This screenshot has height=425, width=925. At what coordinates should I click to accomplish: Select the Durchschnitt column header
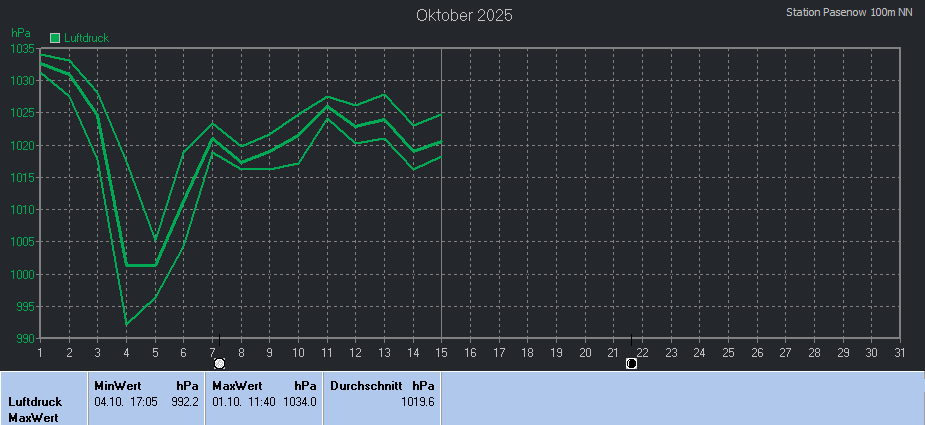pos(367,385)
